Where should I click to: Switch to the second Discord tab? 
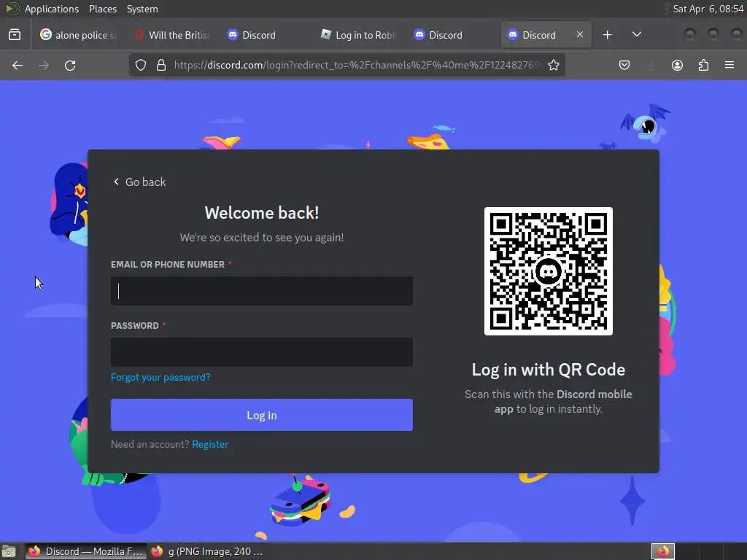coord(452,35)
